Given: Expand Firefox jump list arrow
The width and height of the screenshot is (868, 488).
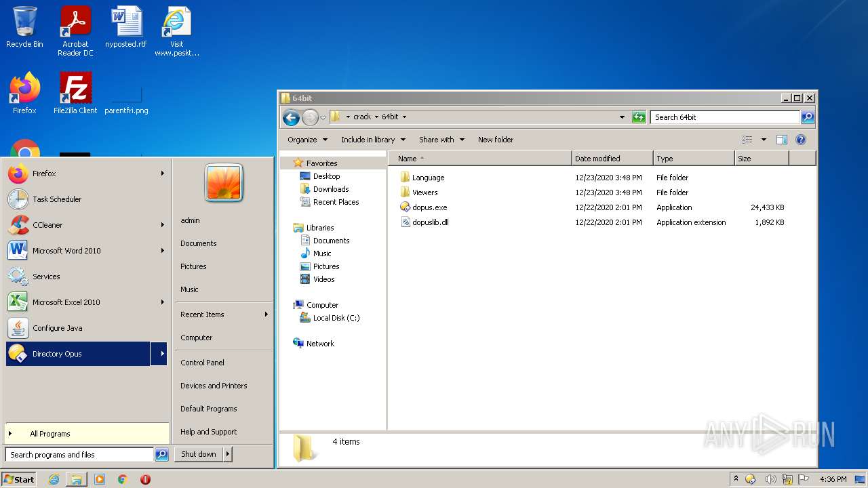Looking at the screenshot, I should coord(162,174).
